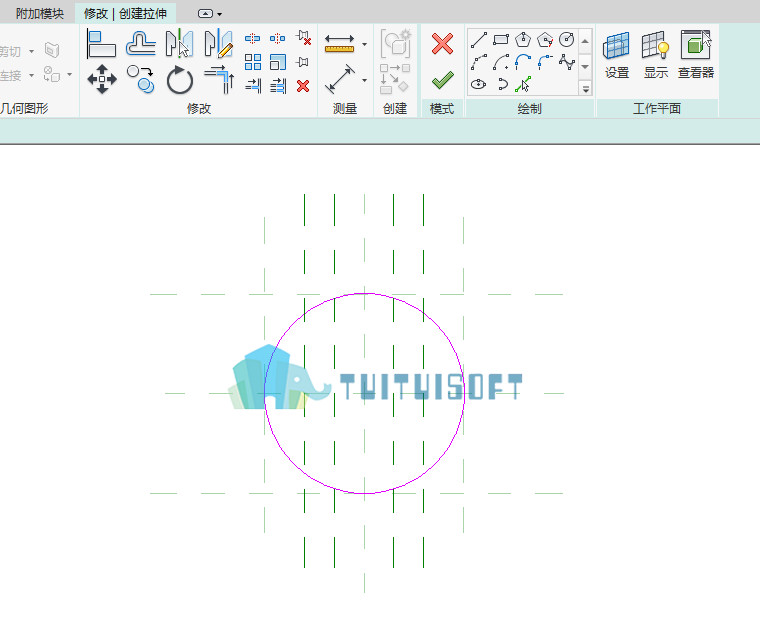
Task: Choose the Tangent End Arc tool
Action: point(523,62)
